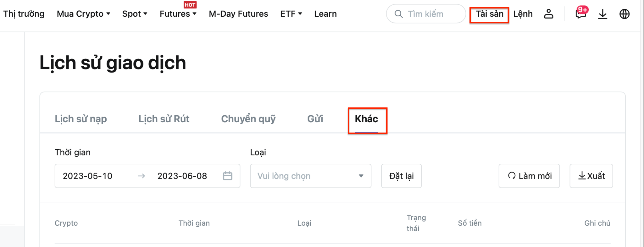
Task: Switch to Lịch sử Rút tab
Action: [x=164, y=119]
